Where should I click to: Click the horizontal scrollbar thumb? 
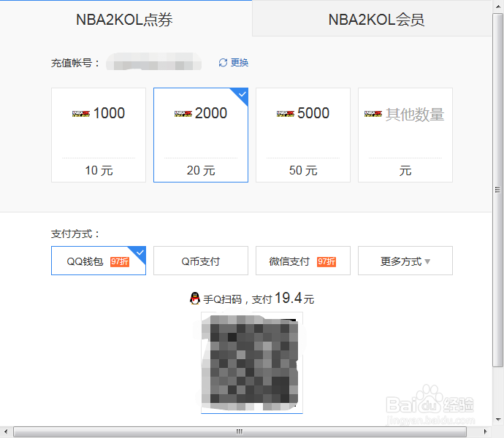click(x=240, y=431)
